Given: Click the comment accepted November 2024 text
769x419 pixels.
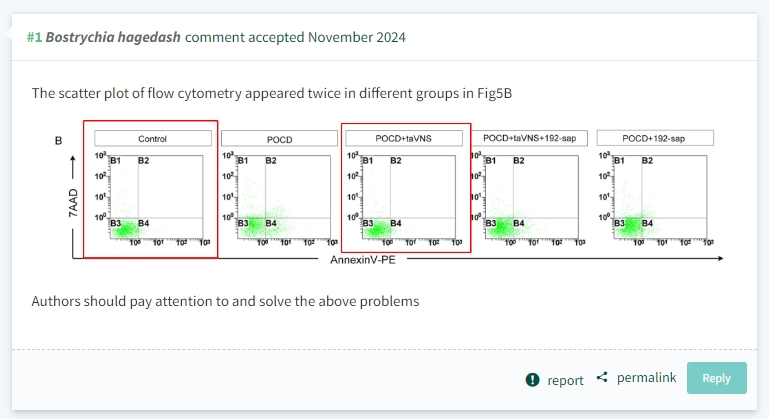Looking at the screenshot, I should 295,37.
